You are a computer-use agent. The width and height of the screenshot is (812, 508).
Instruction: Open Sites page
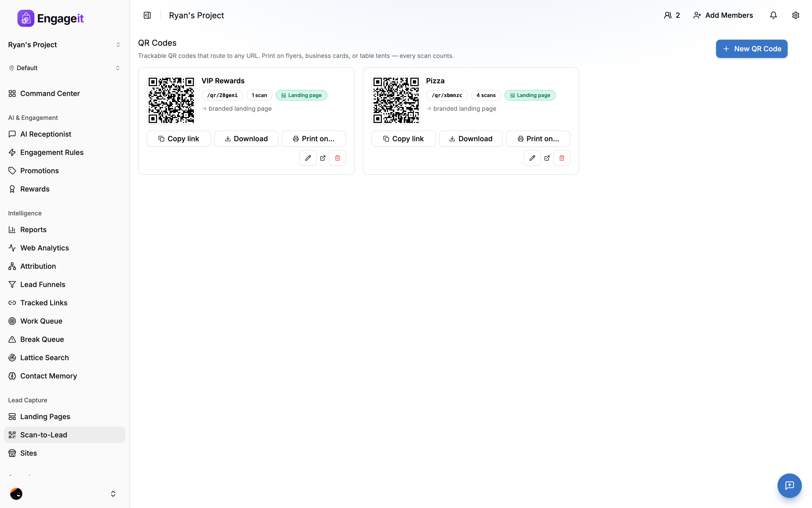[64, 453]
